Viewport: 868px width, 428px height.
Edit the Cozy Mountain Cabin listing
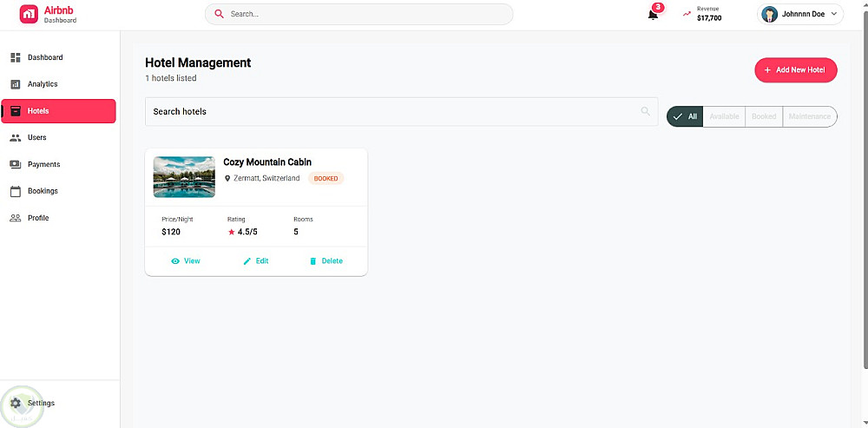255,260
